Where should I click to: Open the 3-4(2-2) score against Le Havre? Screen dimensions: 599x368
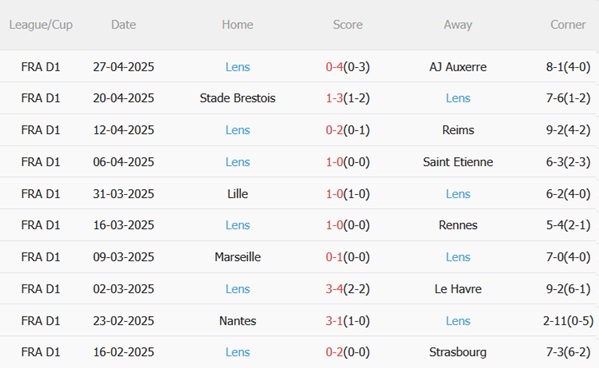(x=348, y=289)
